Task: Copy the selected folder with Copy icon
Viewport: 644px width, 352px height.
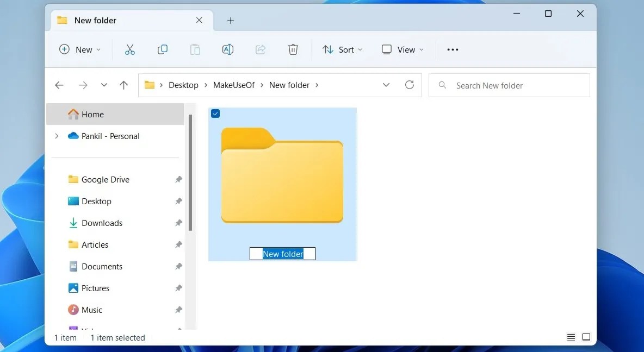Action: click(x=163, y=49)
